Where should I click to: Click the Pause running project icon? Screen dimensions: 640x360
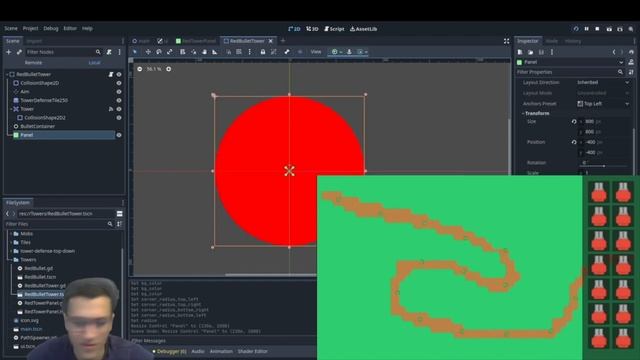pyautogui.click(x=587, y=29)
